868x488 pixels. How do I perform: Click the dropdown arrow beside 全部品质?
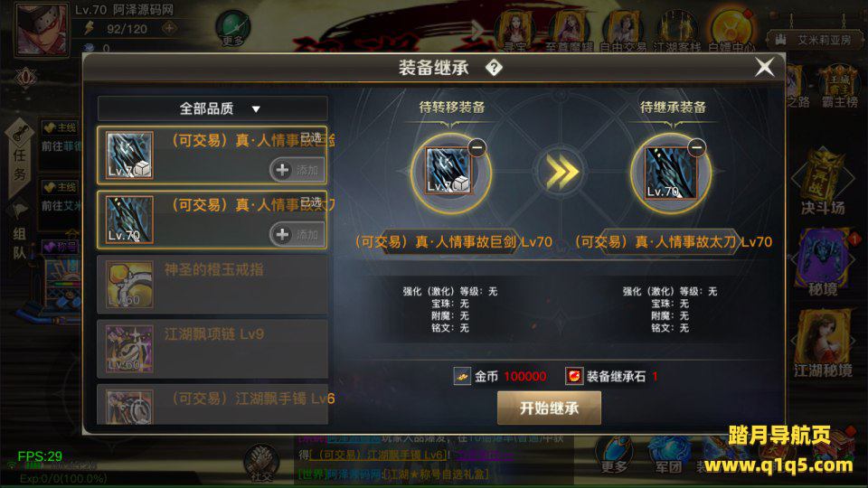[x=256, y=109]
